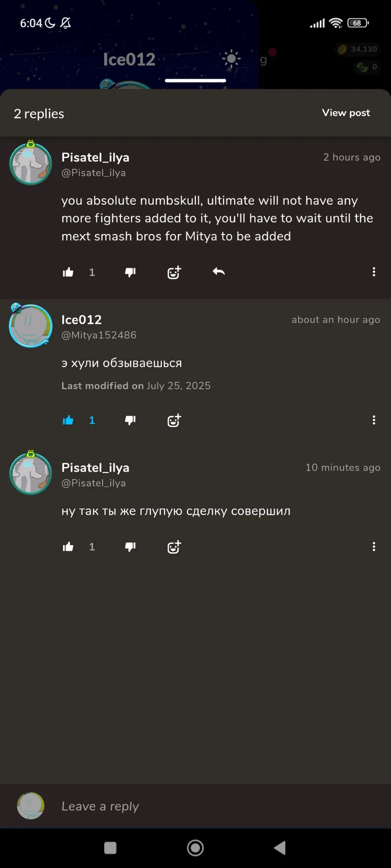Tap Ice012's avatar in replies
The width and height of the screenshot is (391, 868).
(x=30, y=325)
